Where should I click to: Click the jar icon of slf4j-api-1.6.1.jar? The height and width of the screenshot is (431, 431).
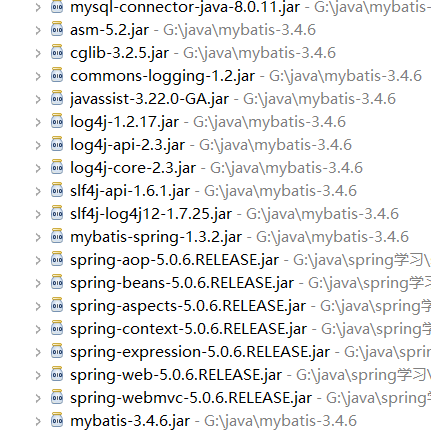[57, 190]
